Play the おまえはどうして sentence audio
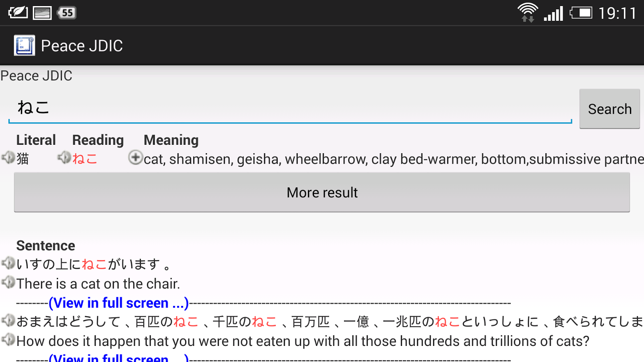This screenshot has width=644, height=362. (x=8, y=320)
